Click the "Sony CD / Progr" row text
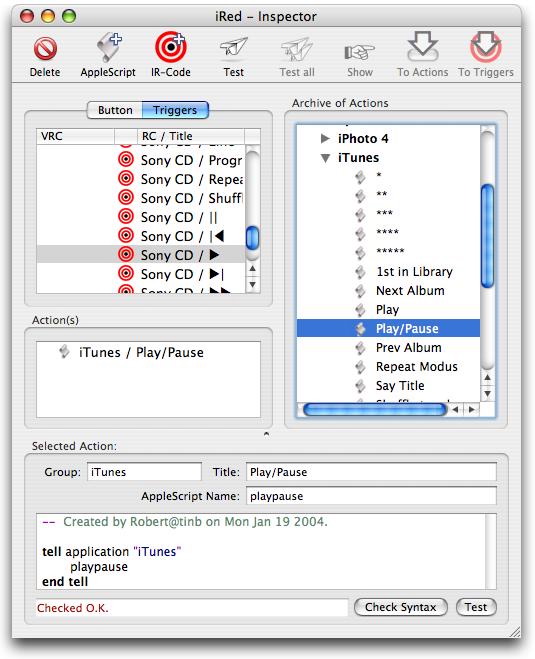This screenshot has width=535, height=659. [191, 160]
